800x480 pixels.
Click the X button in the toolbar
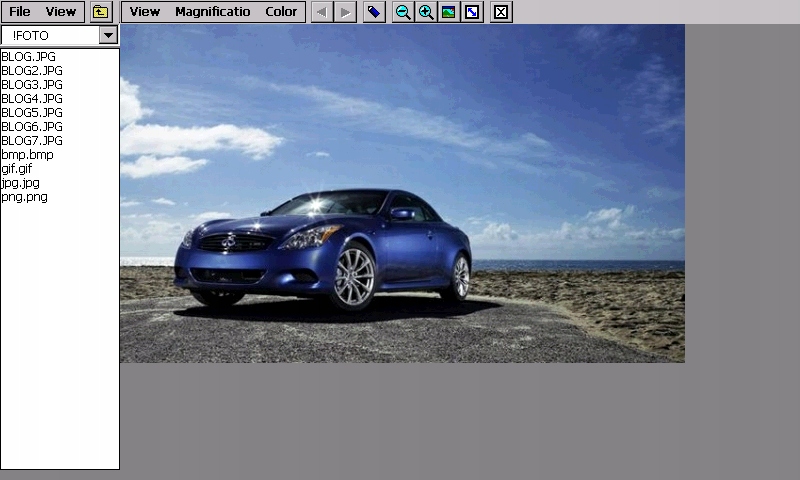501,12
